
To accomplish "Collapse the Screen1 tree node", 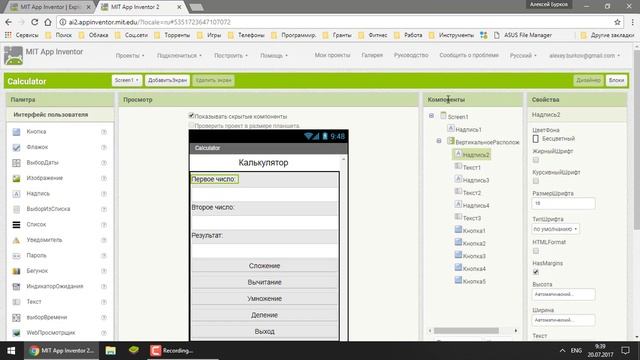I will [x=431, y=116].
